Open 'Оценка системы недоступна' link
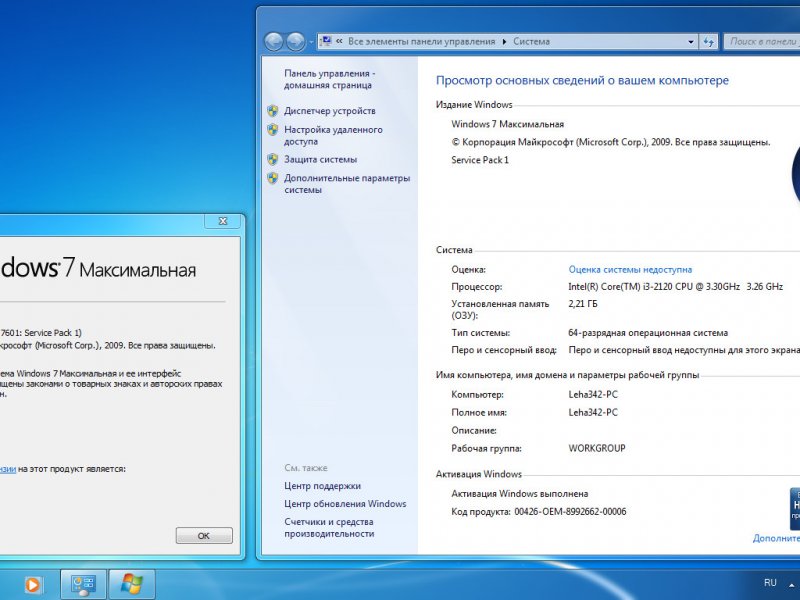 click(x=630, y=269)
